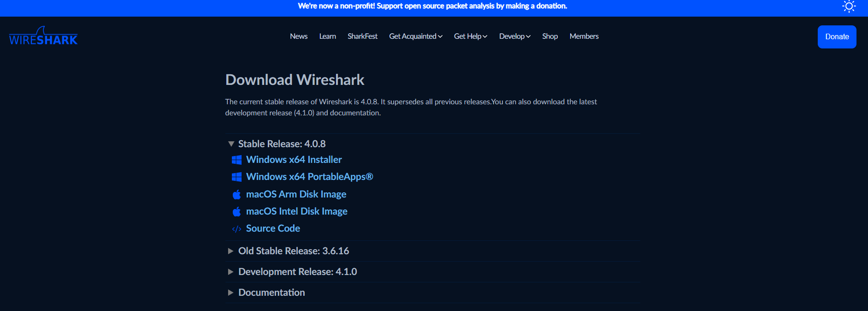Click the Windows icon next to PortableApps download

236,176
